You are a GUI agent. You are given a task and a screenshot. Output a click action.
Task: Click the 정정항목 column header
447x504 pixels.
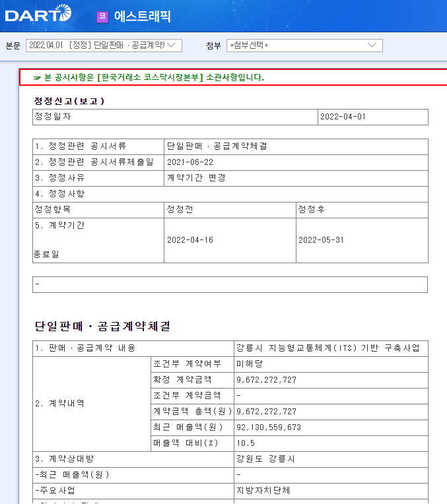[98, 210]
